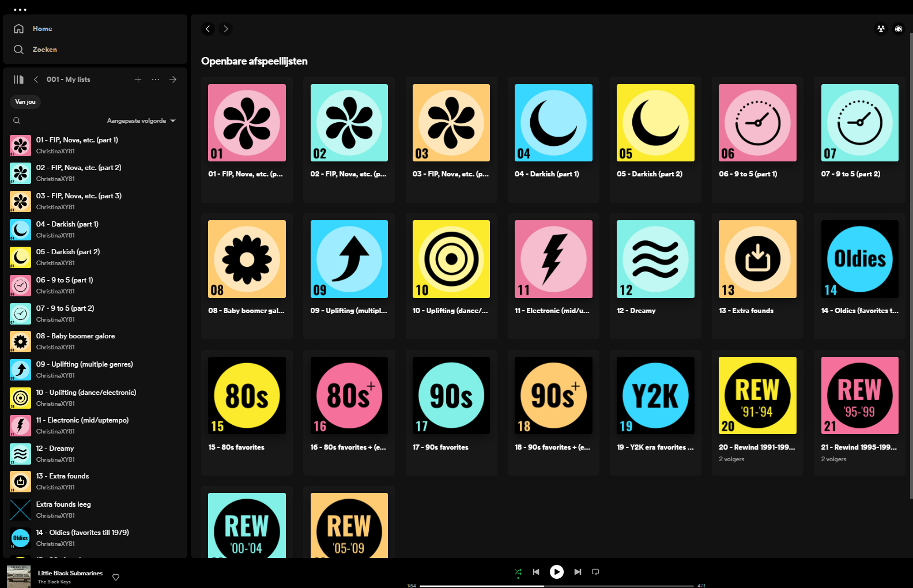Click the Home icon in sidebar
The height and width of the screenshot is (588, 913).
pos(19,29)
